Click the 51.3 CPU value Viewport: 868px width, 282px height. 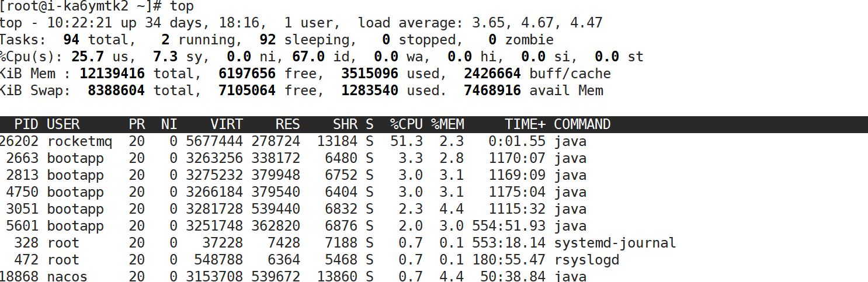(x=407, y=141)
